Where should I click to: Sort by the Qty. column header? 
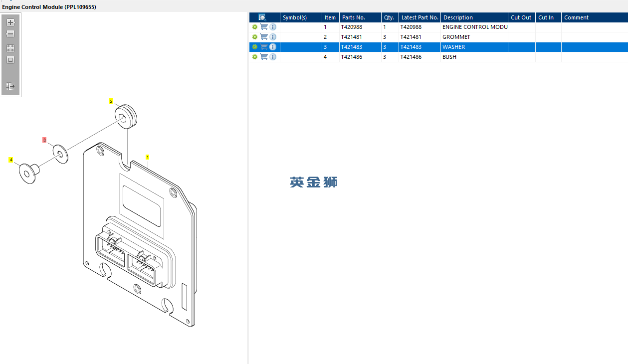click(x=390, y=17)
